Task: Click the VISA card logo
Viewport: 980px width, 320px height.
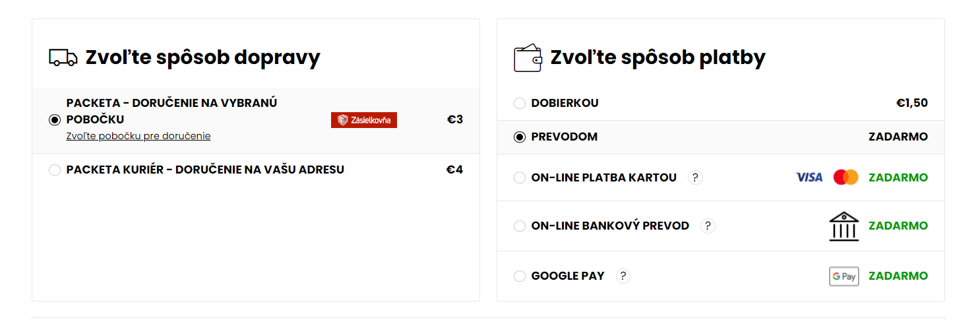Action: coord(809,177)
